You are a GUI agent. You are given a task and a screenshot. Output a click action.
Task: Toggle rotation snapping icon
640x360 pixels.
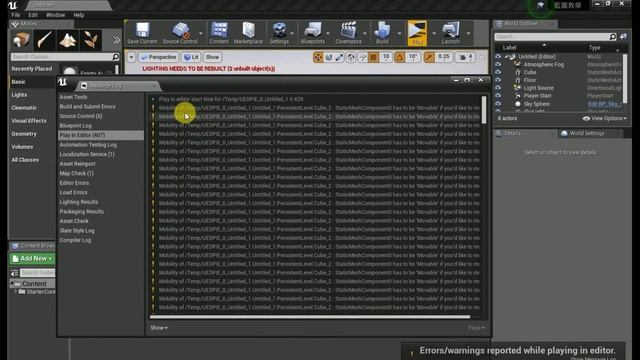(x=400, y=57)
